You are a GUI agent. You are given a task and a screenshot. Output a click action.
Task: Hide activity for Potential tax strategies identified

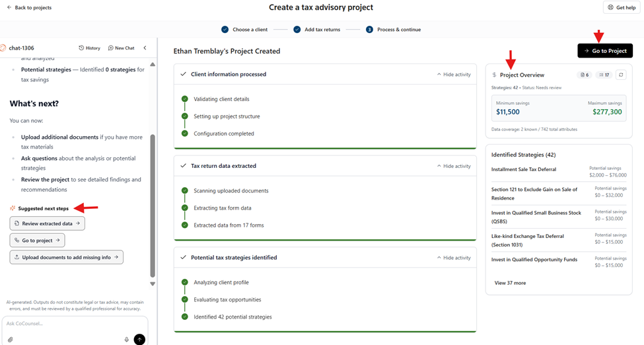(454, 258)
